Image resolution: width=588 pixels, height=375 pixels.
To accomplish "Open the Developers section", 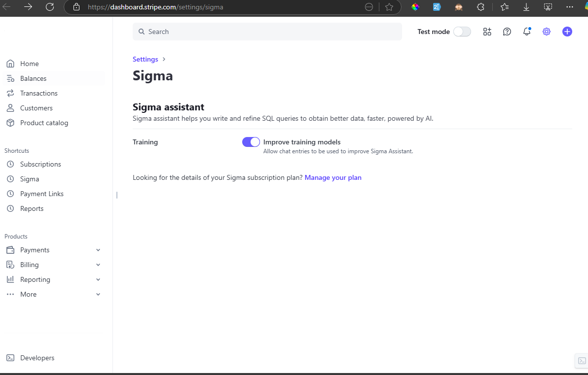I will [37, 358].
